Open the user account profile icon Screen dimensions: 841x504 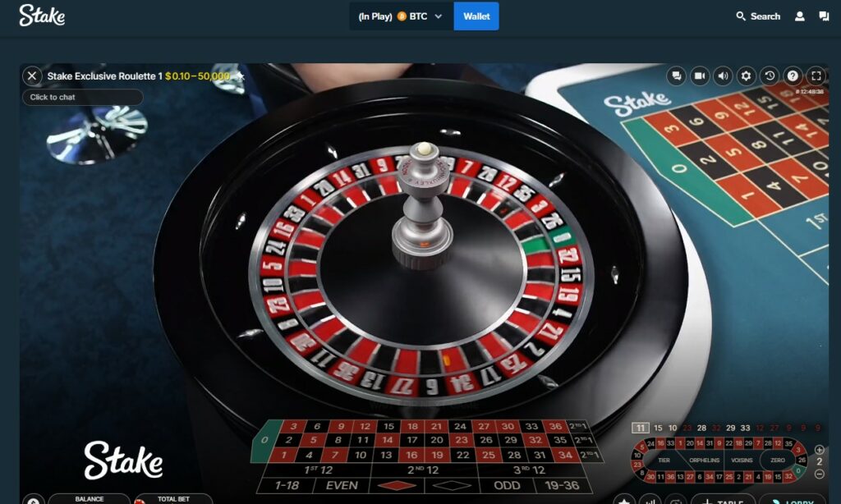[x=800, y=16]
